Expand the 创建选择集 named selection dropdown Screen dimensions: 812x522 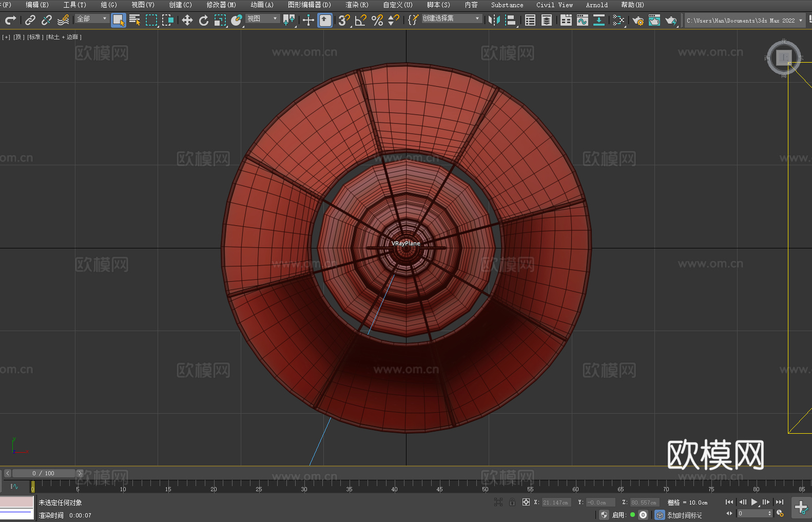(x=451, y=18)
